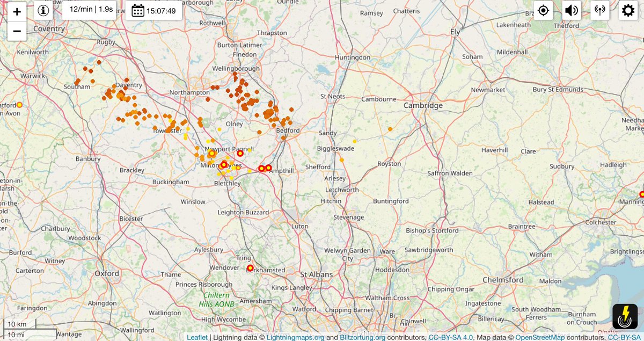Click the Bicester label
The width and height of the screenshot is (644, 341).
[131, 219]
